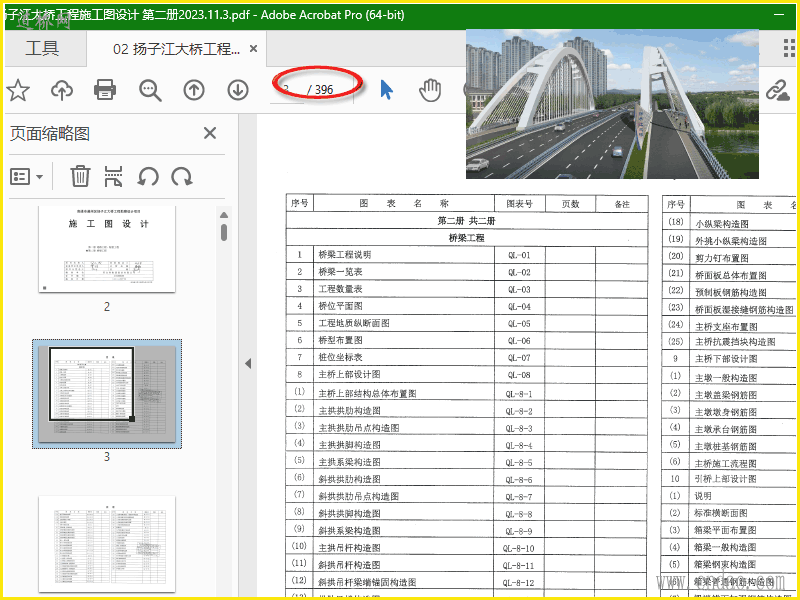800x600 pixels.
Task: Click the 主桥上部结构总体布置图 entry
Action: tap(367, 393)
